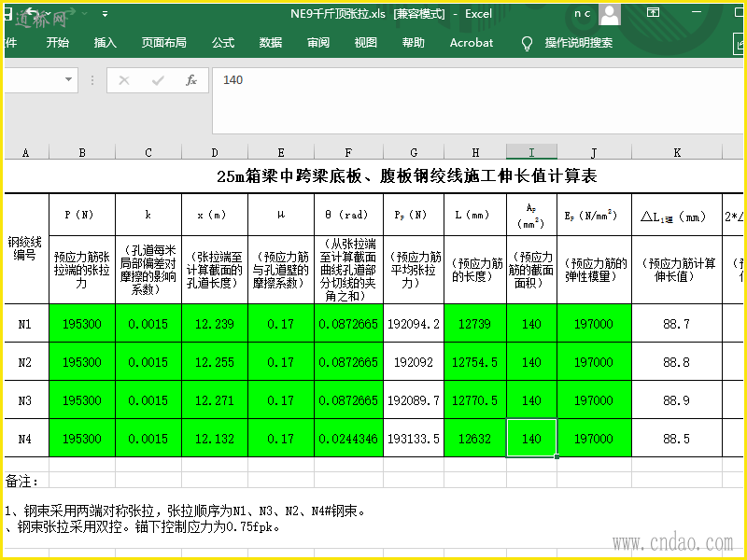This screenshot has width=747, height=560.
Task: Cancel the formula bar entry with X
Action: pyautogui.click(x=124, y=80)
